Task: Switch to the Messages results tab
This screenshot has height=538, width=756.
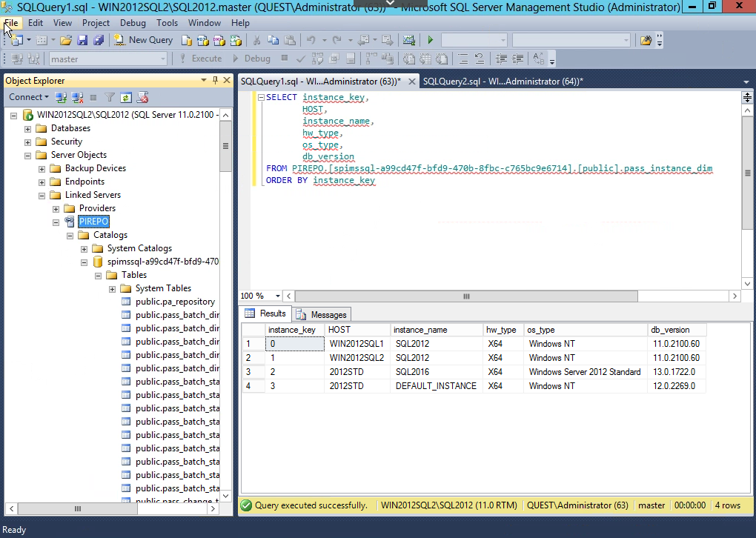Action: point(322,314)
